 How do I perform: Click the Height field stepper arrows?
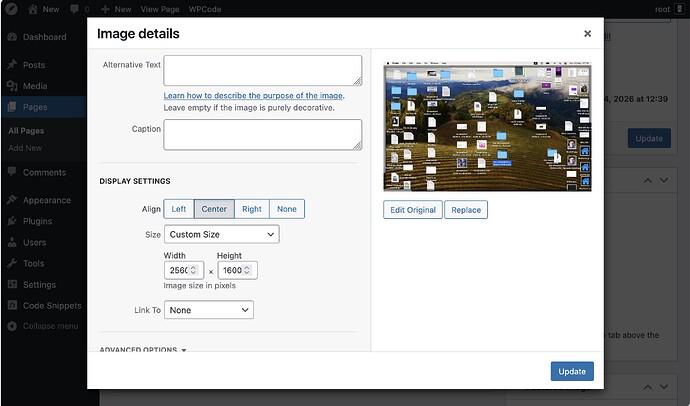[247, 270]
